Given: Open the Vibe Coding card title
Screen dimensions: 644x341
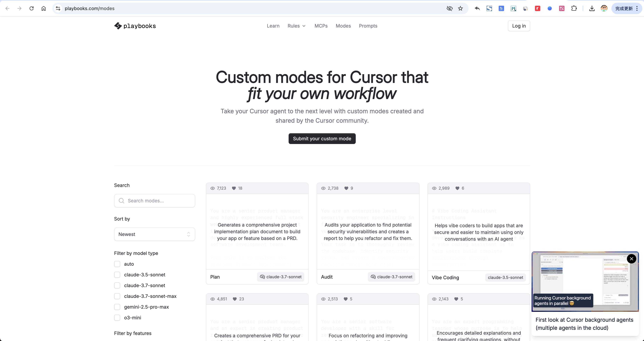Looking at the screenshot, I should coord(445,278).
